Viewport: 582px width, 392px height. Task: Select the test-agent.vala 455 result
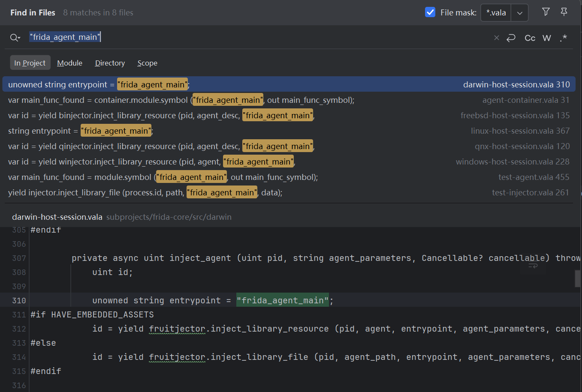tap(289, 177)
